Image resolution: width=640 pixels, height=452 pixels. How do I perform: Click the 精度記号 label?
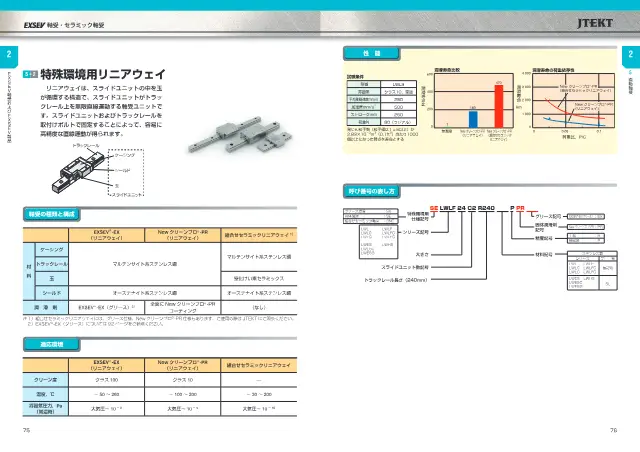coord(544,238)
